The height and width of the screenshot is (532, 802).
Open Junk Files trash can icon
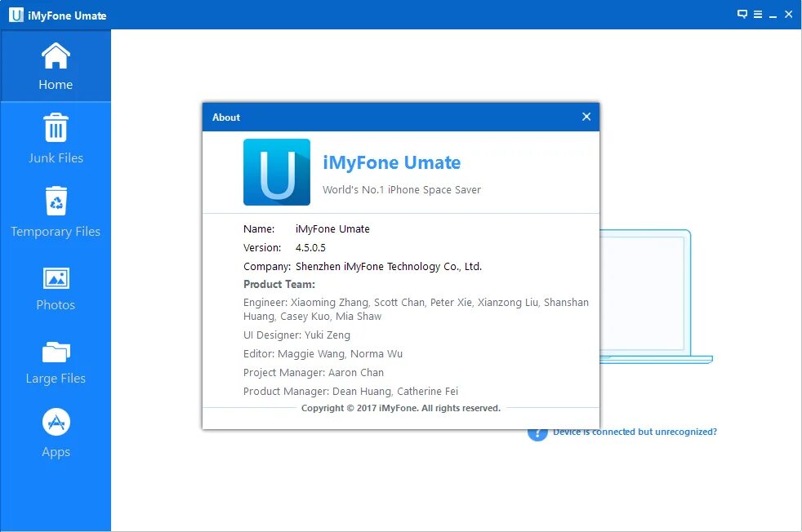point(56,128)
